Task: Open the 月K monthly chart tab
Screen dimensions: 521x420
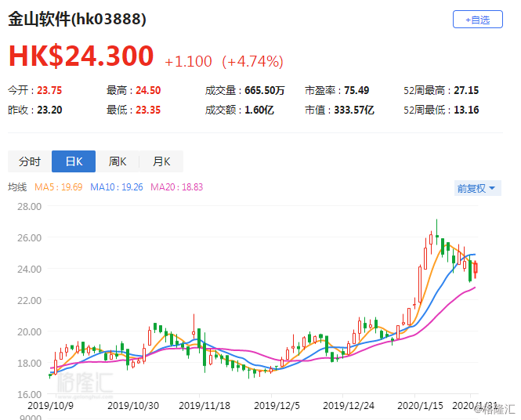Action: point(161,161)
